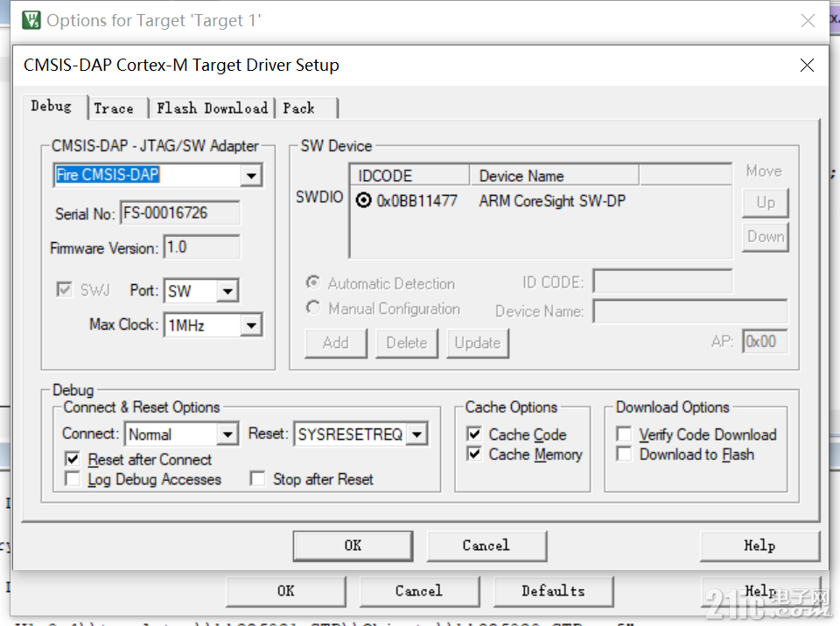Click the AP 0x00 field
This screenshot has width=840, height=626.
point(765,341)
